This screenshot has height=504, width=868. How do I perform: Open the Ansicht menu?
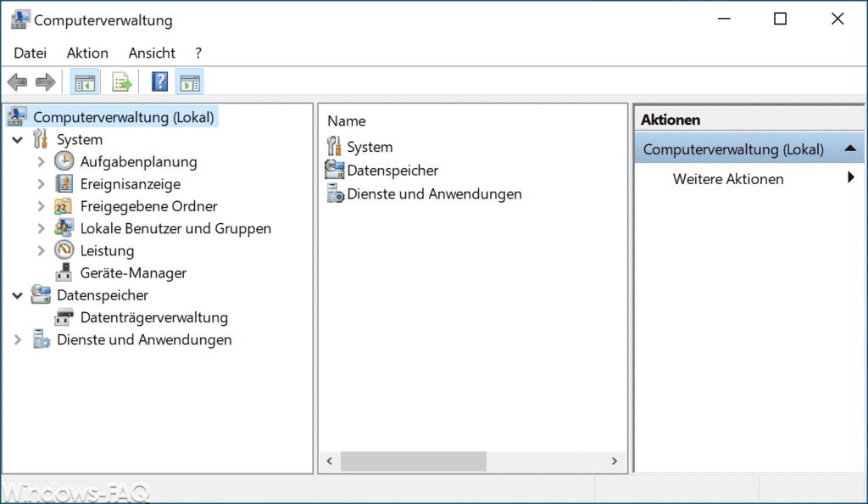[x=152, y=53]
